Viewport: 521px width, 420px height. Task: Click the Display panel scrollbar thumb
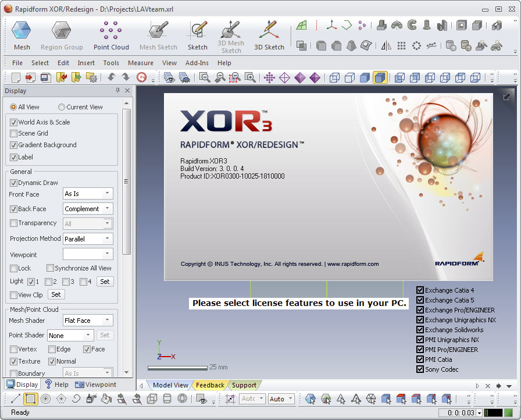126,181
